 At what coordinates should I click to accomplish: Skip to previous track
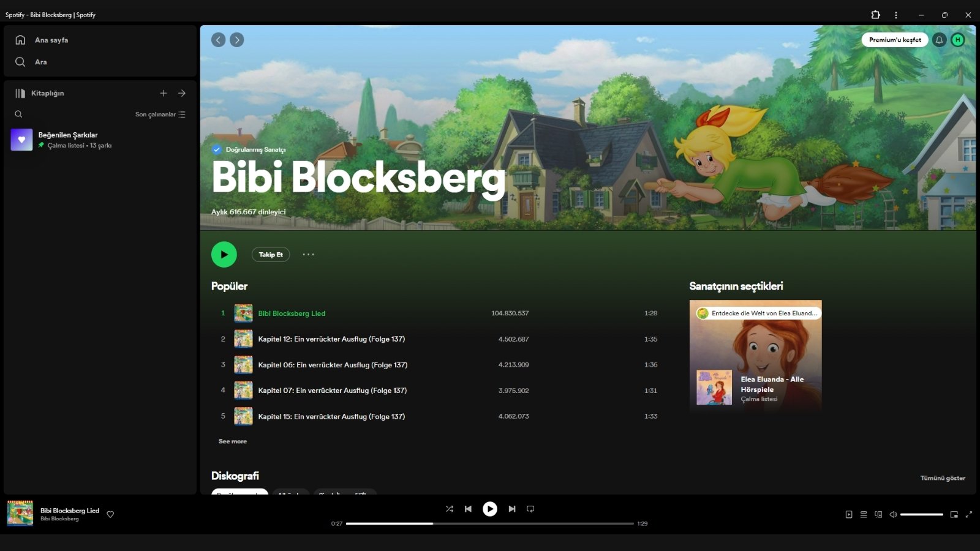tap(468, 509)
